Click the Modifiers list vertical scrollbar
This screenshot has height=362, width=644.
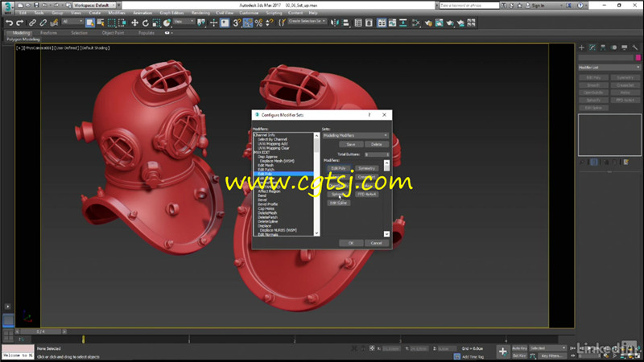[316, 184]
